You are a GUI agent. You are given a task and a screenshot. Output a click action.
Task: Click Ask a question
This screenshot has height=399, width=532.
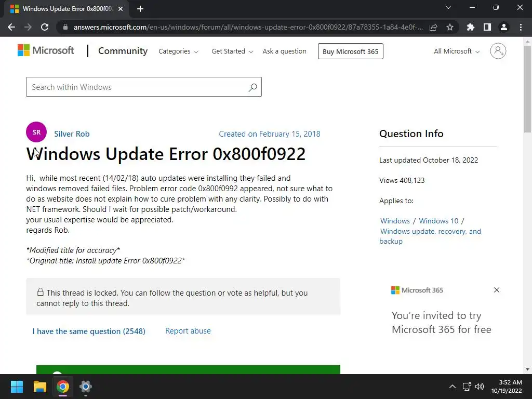284,51
